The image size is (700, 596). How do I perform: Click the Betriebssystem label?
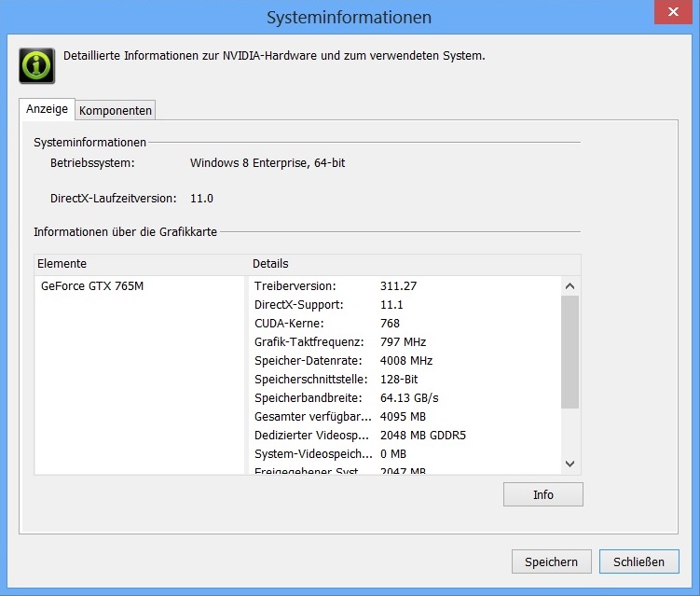tap(92, 163)
